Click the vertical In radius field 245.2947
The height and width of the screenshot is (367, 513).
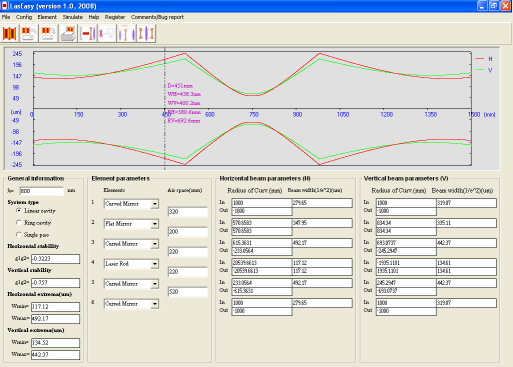click(406, 283)
